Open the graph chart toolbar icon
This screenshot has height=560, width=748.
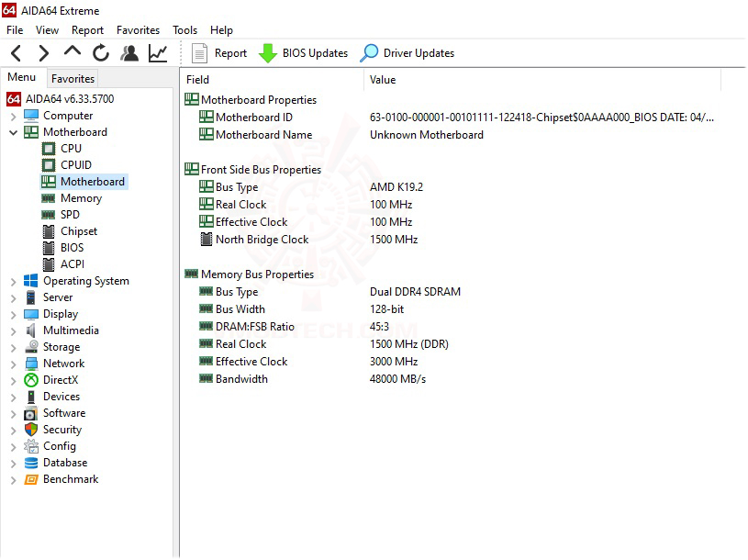click(158, 53)
